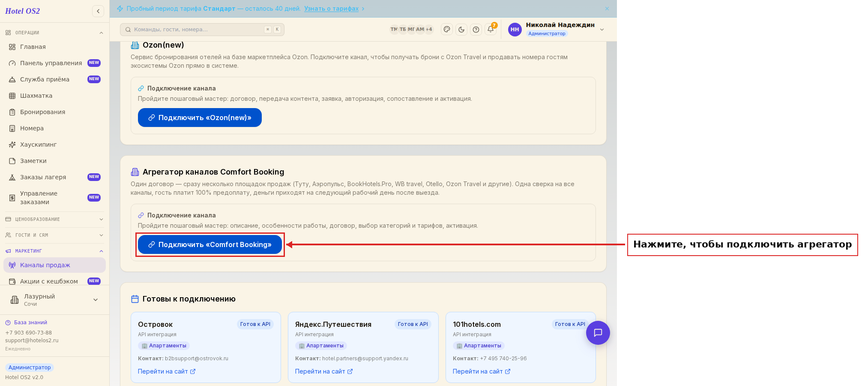Click the Шахматка grid icon
Image resolution: width=868 pixels, height=386 pixels.
(x=12, y=96)
